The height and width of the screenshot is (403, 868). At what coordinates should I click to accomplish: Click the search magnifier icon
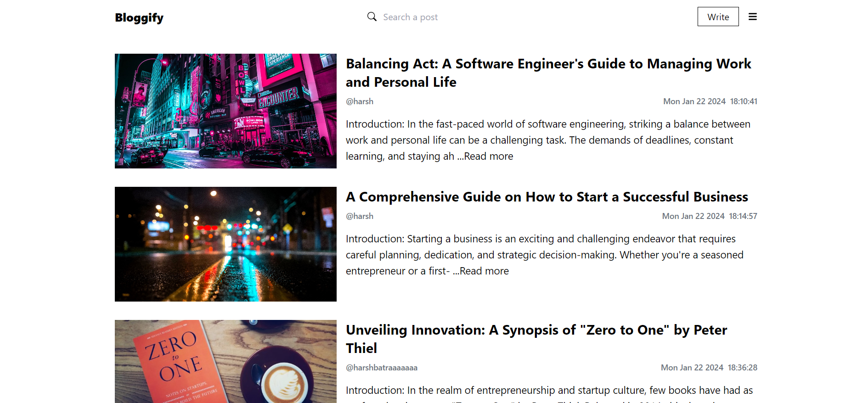[372, 17]
